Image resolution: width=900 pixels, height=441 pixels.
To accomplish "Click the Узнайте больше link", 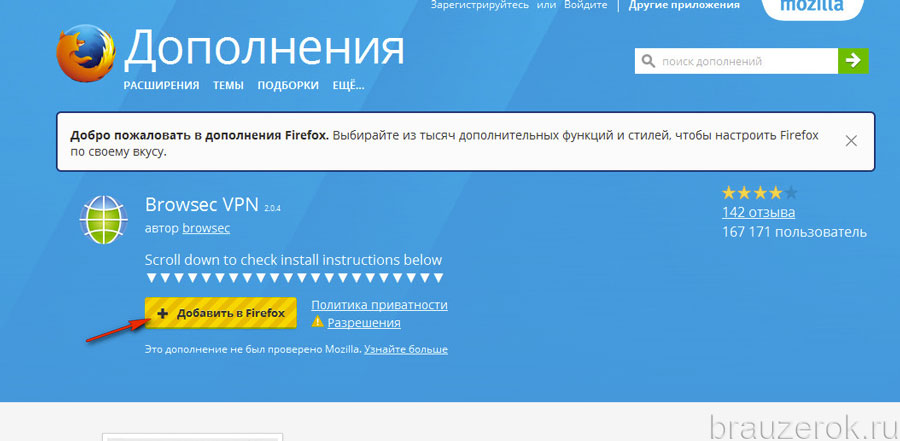I will (x=406, y=349).
